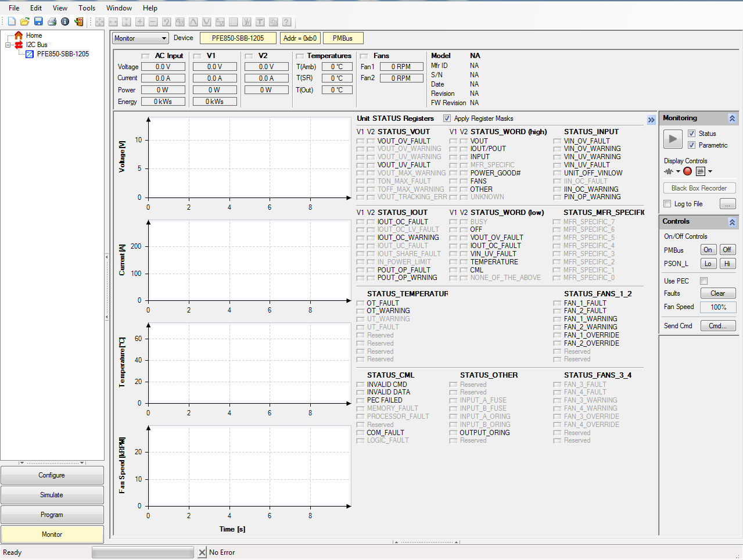Start monitoring with the play button
The image size is (743, 560).
(x=673, y=139)
